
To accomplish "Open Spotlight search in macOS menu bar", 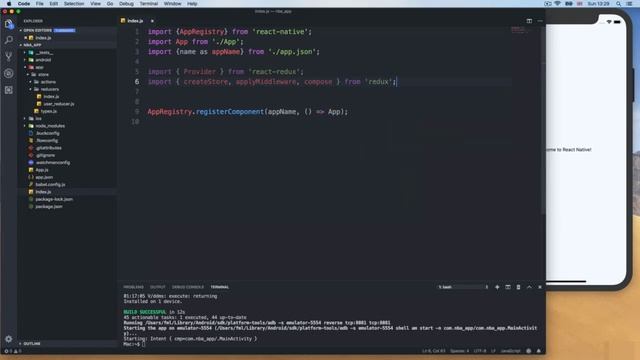I will pyautogui.click(x=618, y=4).
